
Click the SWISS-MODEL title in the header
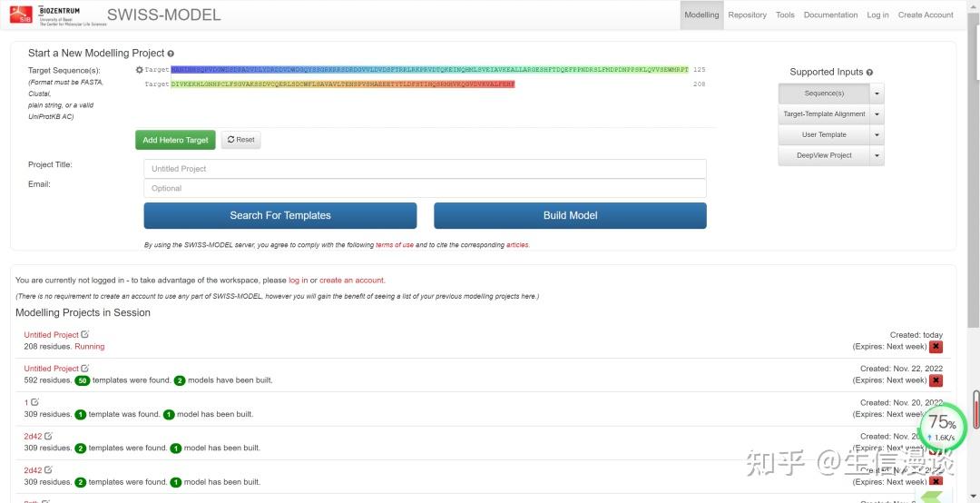[x=163, y=15]
